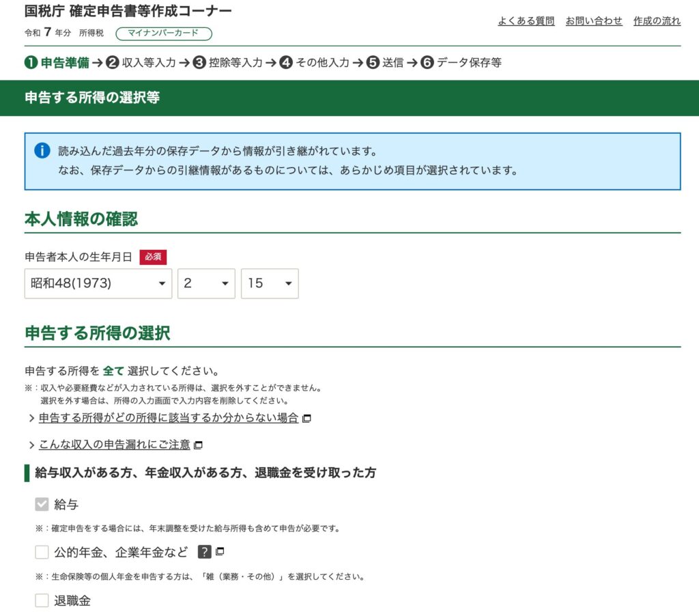
Task: Click the blue info icon in the notice box
Action: pyautogui.click(x=42, y=151)
